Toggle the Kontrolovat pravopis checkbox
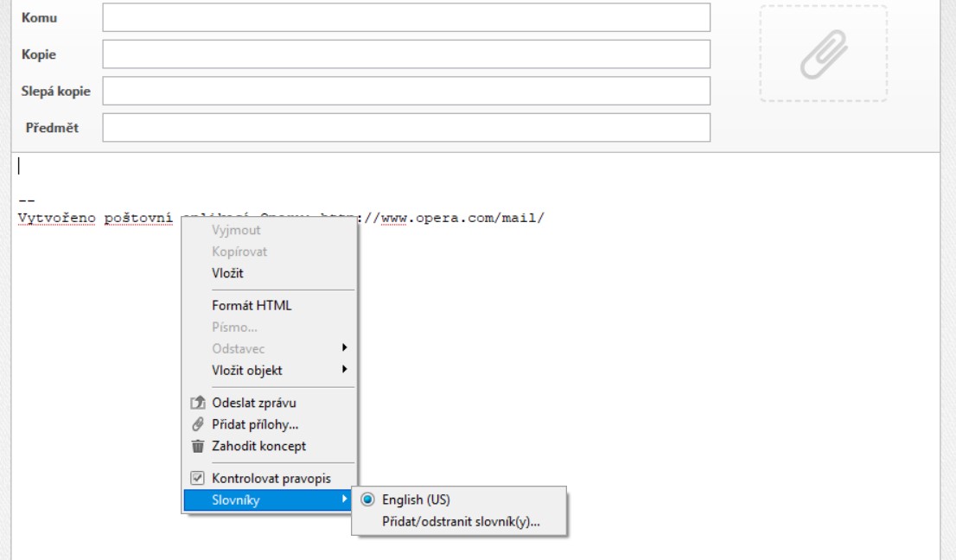Image resolution: width=956 pixels, height=560 pixels. 197,478
